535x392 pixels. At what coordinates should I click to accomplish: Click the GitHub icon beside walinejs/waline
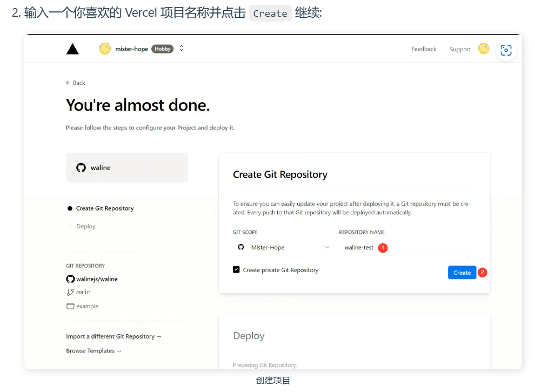[70, 279]
